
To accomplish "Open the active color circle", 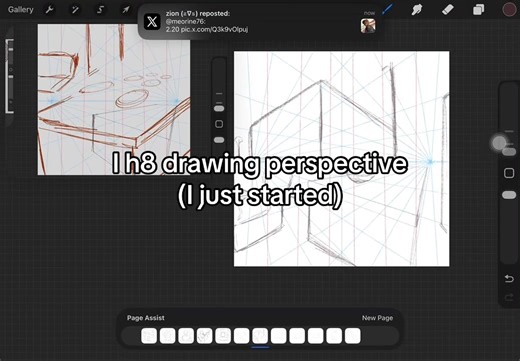I will coord(509,10).
